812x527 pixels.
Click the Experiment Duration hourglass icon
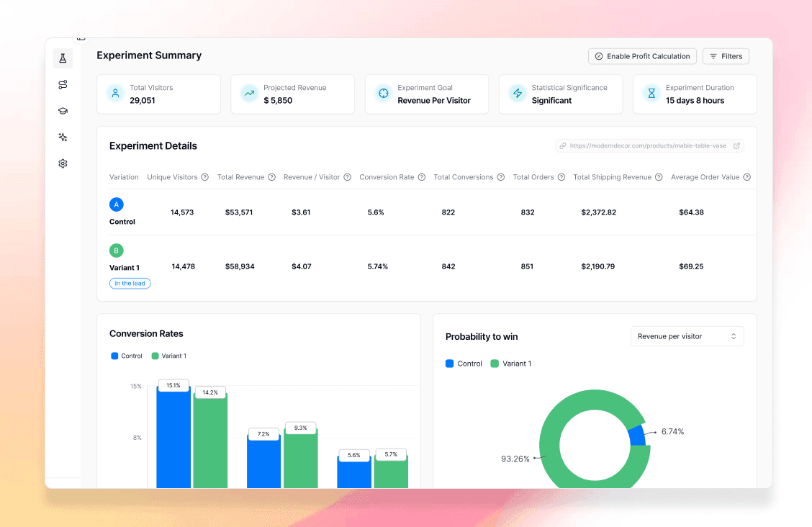651,94
